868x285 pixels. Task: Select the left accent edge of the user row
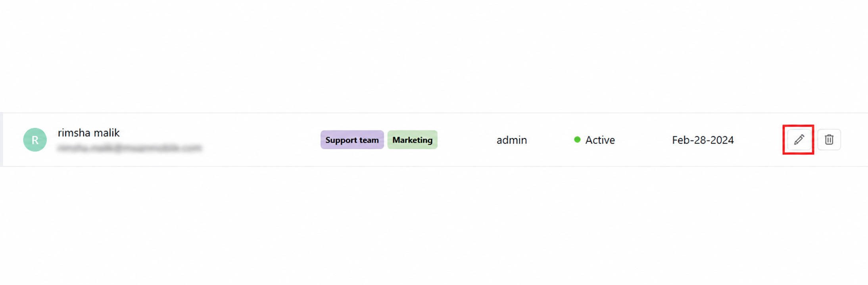[x=2, y=140]
